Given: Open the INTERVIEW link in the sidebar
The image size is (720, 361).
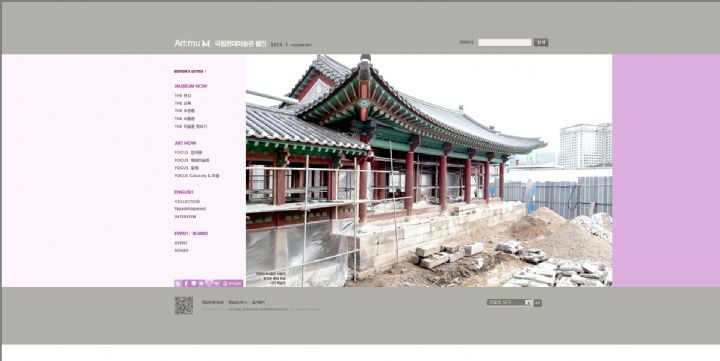Looking at the screenshot, I should coord(185,216).
